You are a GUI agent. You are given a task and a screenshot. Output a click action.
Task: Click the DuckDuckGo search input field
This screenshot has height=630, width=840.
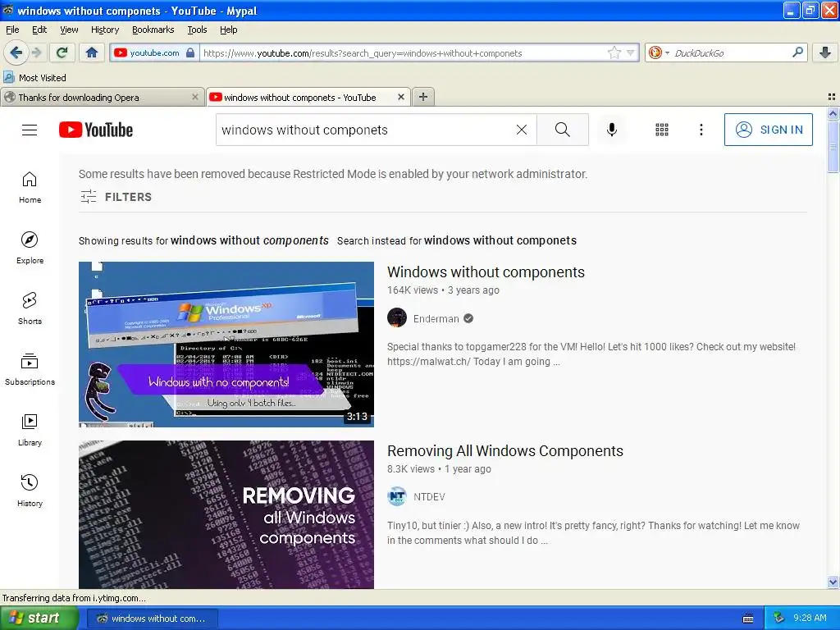point(731,52)
